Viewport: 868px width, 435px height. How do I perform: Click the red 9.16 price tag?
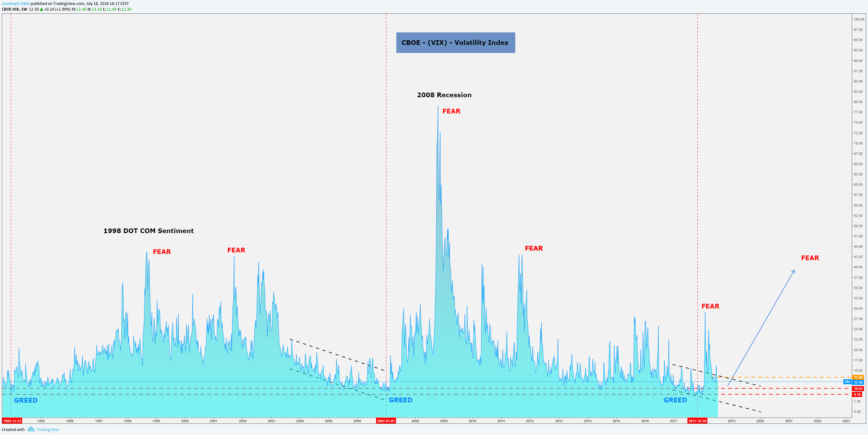[857, 394]
